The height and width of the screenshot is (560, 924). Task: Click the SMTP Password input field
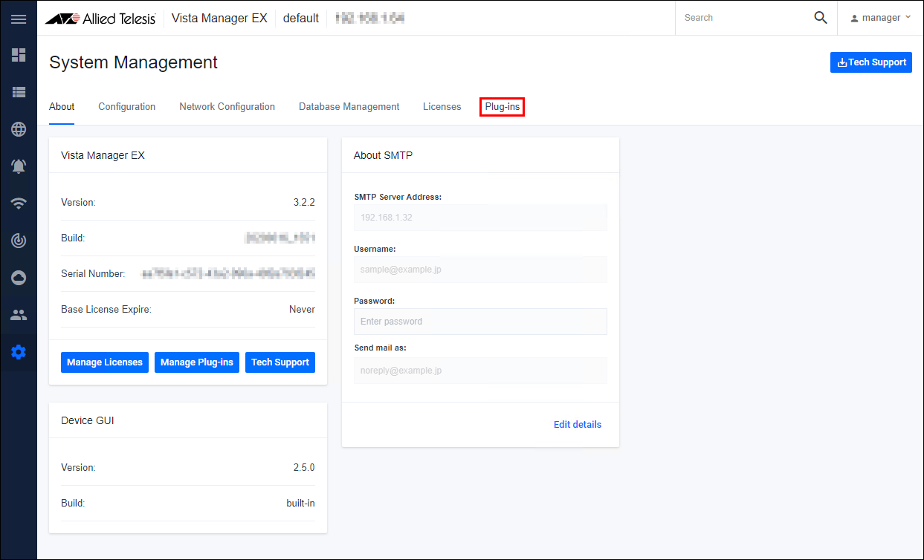pyautogui.click(x=480, y=322)
